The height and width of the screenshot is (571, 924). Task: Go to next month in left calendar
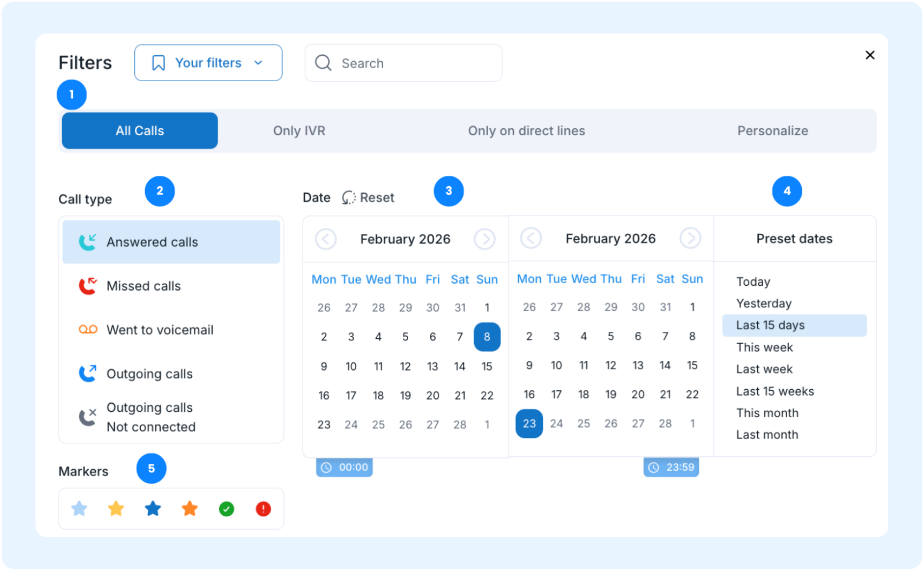[x=484, y=239]
